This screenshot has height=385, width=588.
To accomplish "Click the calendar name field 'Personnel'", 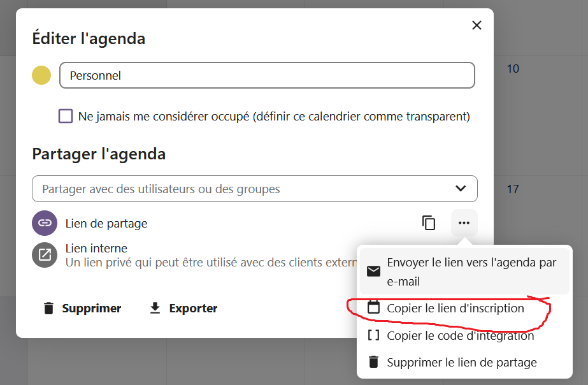I will pyautogui.click(x=266, y=75).
